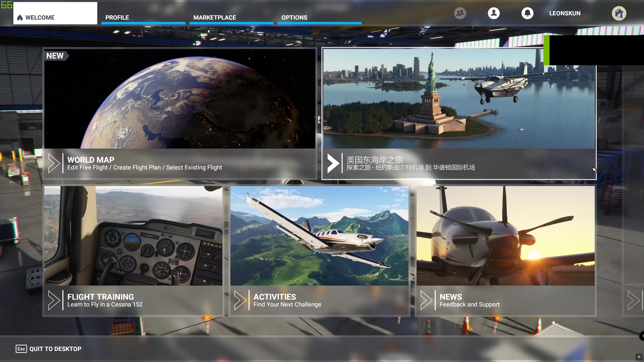Click the NEW badge on World Map
The height and width of the screenshot is (362, 644).
[56, 56]
